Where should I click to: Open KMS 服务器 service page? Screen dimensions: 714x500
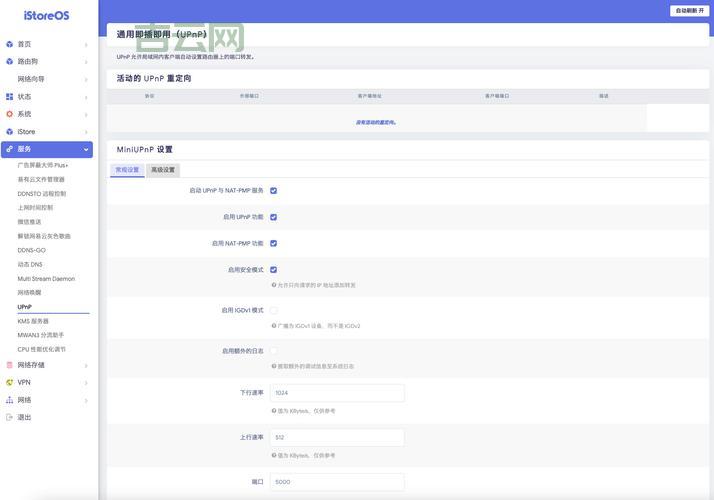(x=33, y=321)
